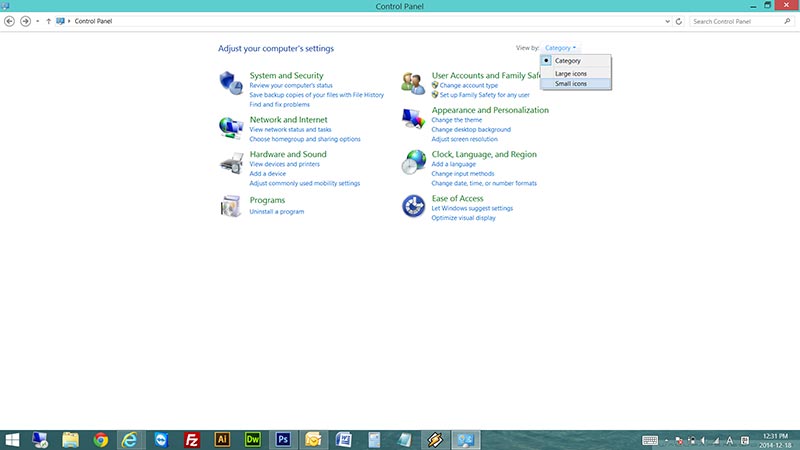The image size is (800, 450).
Task: Expand Control Panel breadcrumb arrow
Action: click(x=69, y=21)
